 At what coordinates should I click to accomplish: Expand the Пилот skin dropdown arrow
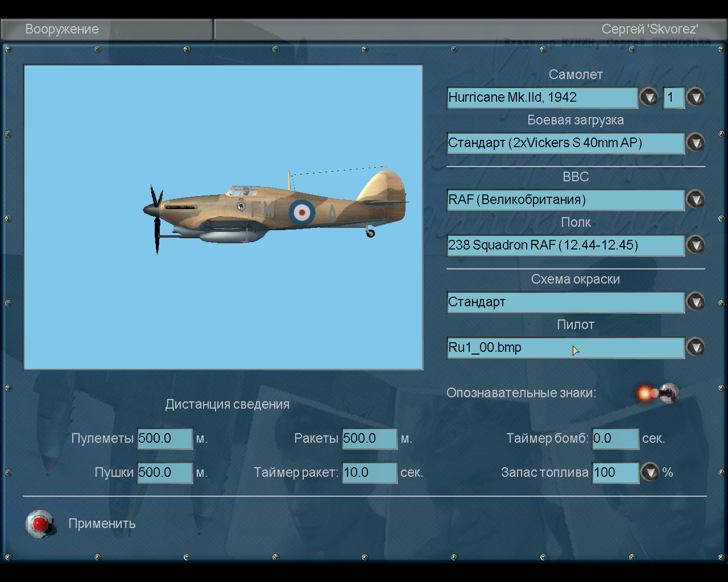[x=696, y=347]
